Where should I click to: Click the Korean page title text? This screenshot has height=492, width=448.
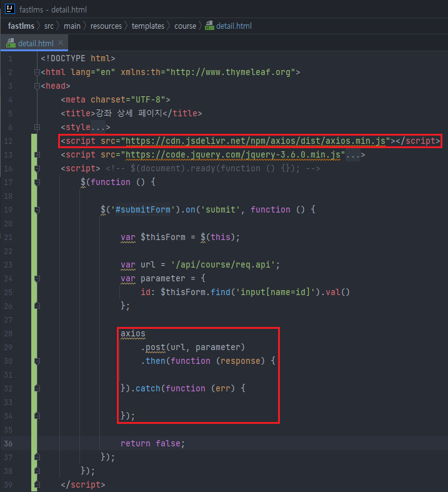(128, 113)
